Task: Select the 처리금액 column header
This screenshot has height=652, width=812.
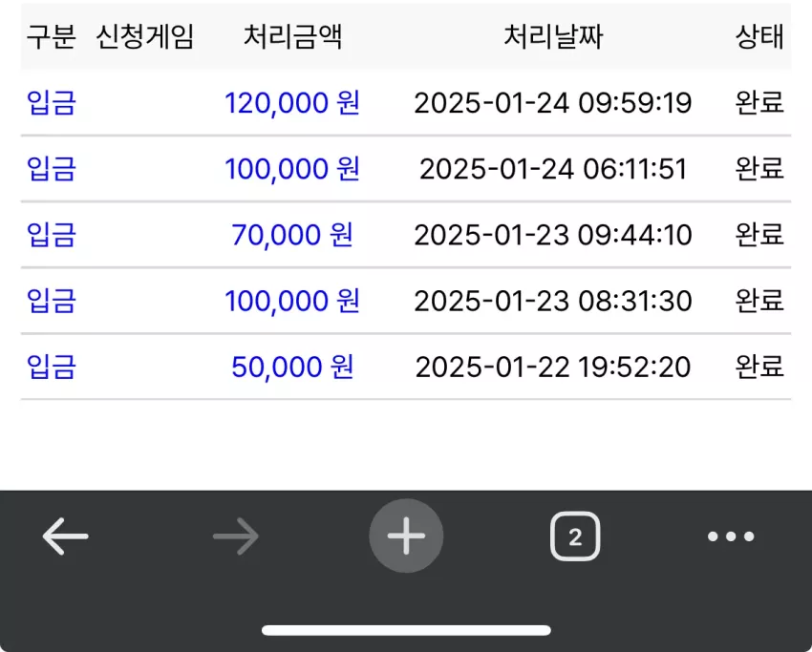Action: coord(292,36)
